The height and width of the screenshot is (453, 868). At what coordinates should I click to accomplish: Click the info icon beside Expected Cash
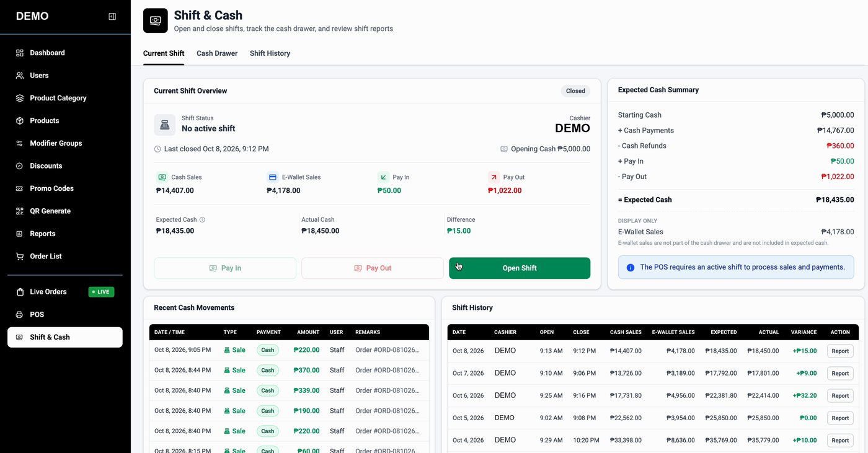[202, 220]
